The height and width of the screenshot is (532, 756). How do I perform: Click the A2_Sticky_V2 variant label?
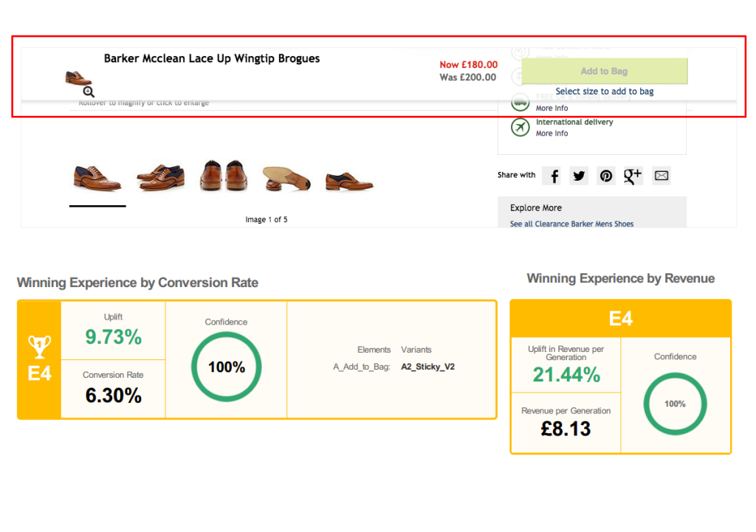[x=428, y=366]
